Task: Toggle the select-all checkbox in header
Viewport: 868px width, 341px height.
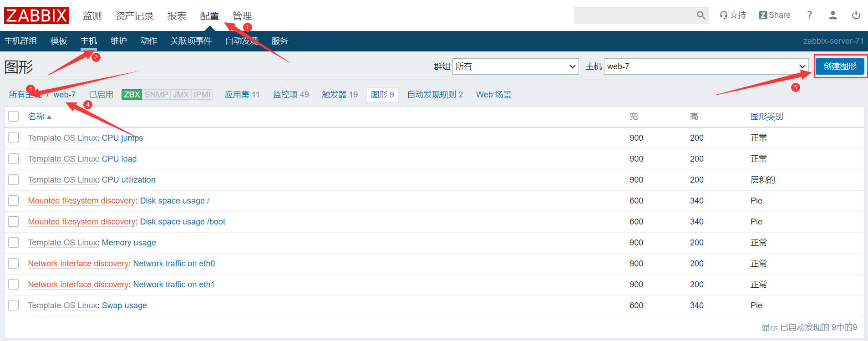Action: (x=14, y=117)
